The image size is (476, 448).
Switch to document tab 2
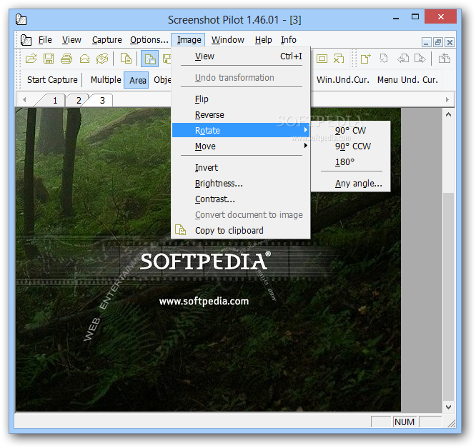click(x=79, y=101)
